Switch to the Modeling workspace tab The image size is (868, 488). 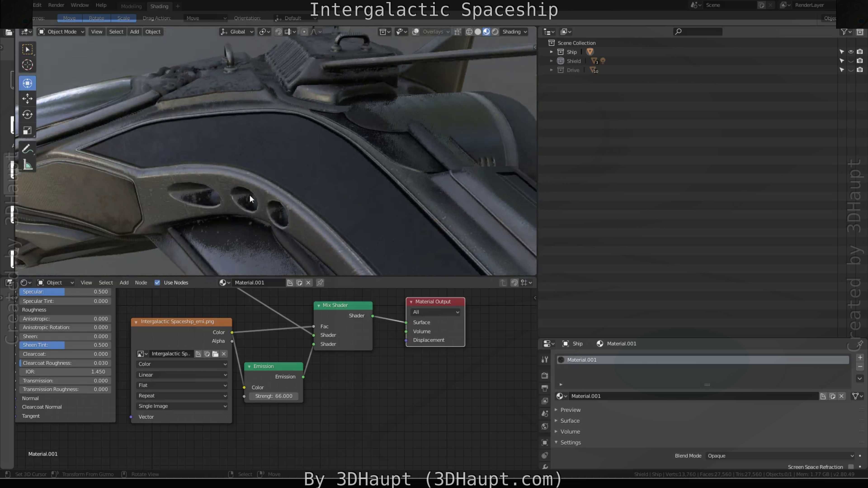(x=131, y=6)
